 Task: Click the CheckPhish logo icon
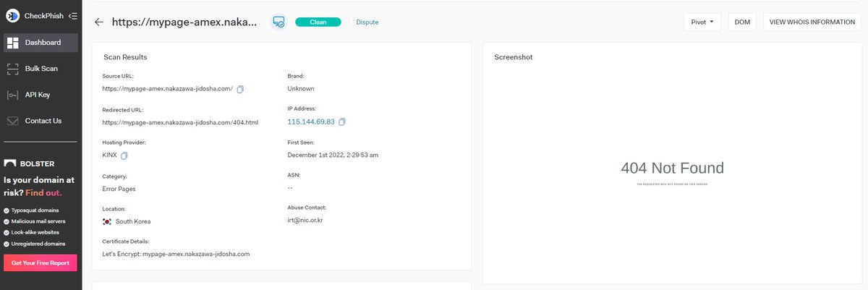13,16
